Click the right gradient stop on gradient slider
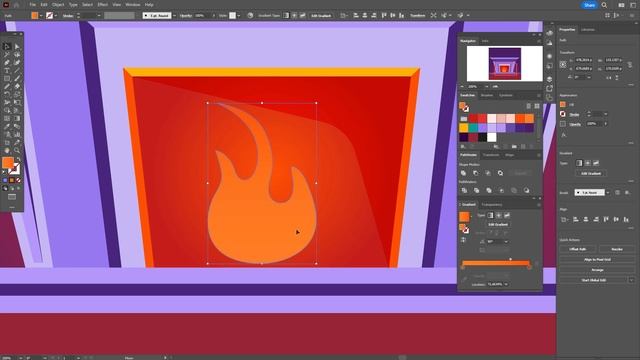This screenshot has width=640, height=360. tap(529, 267)
